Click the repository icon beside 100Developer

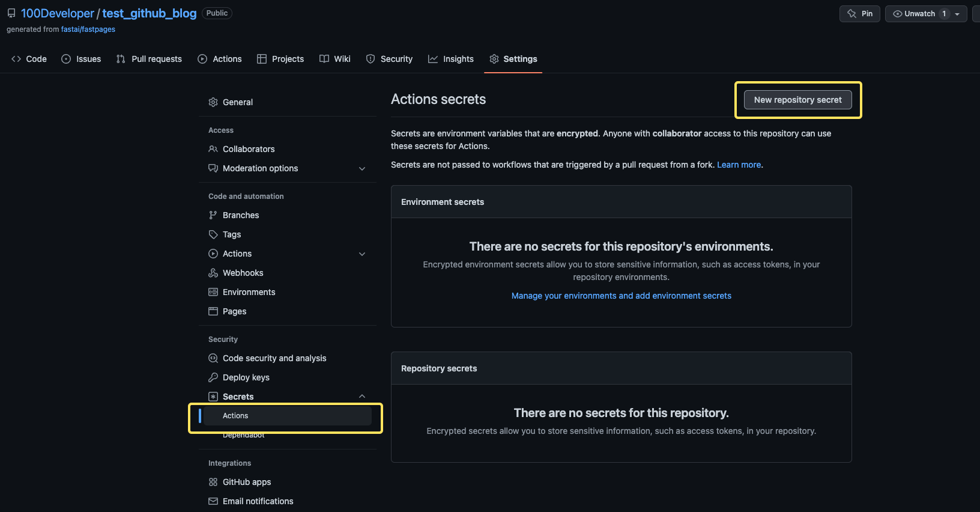tap(11, 13)
